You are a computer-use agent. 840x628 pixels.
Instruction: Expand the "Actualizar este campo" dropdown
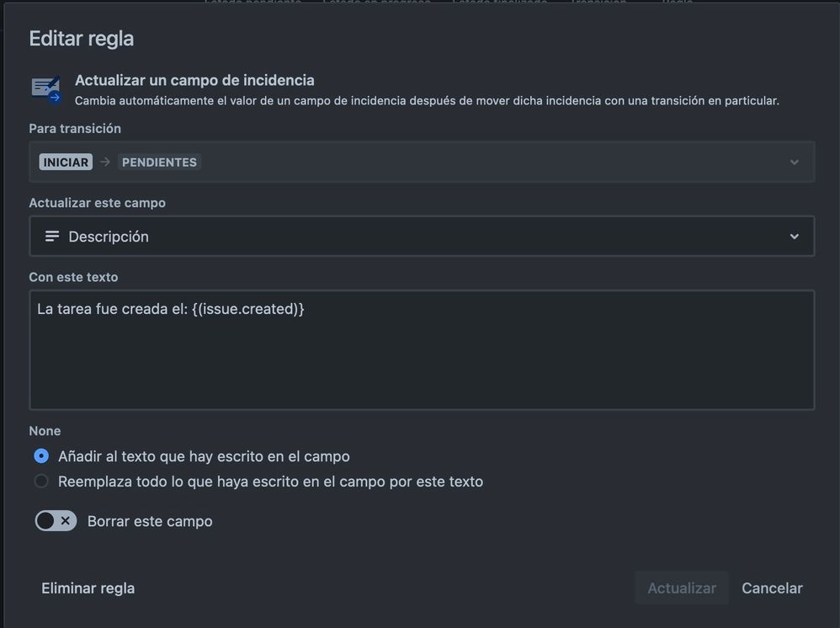[x=421, y=237]
